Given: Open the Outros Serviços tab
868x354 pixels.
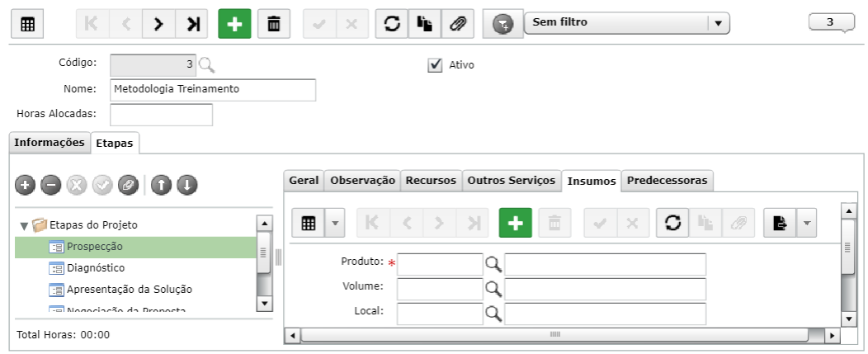Looking at the screenshot, I should point(512,181).
